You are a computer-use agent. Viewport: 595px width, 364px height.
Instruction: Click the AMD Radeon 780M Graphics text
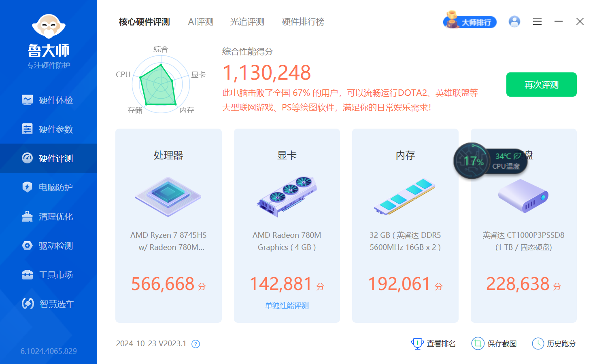(x=287, y=241)
